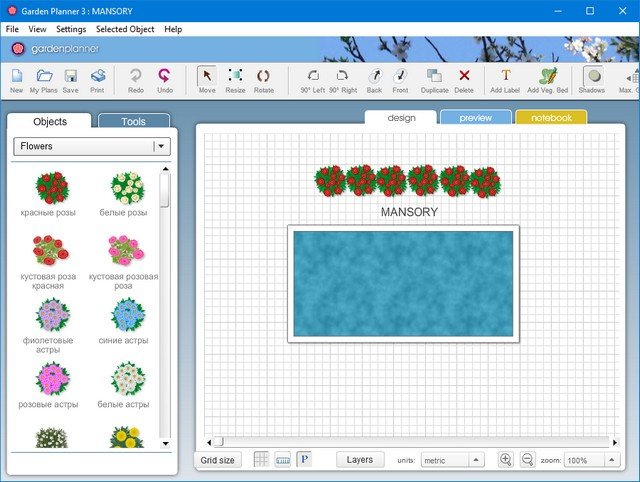
Task: Toggle grid display icon
Action: coord(261,460)
